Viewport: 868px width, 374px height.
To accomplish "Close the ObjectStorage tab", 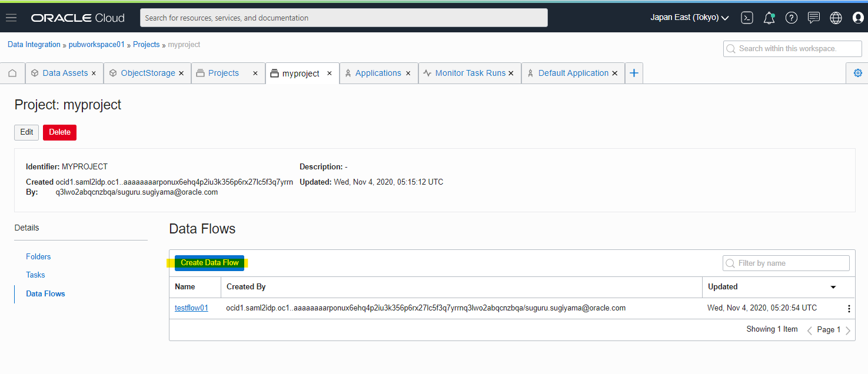I will tap(181, 74).
